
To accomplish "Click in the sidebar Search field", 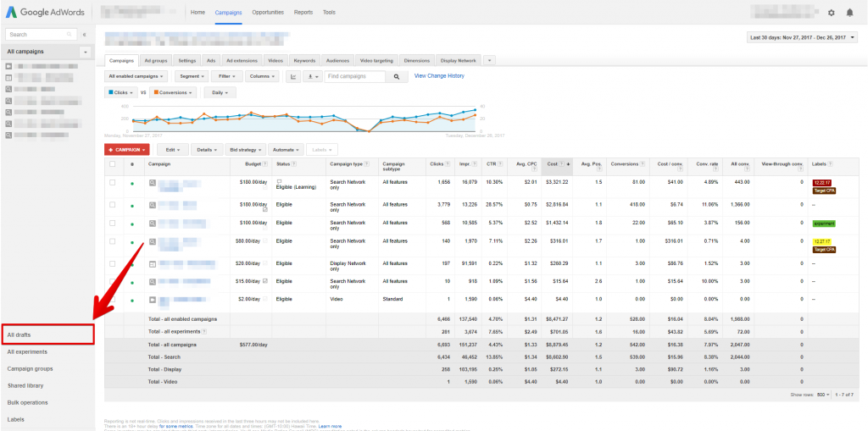I will pyautogui.click(x=41, y=35).
